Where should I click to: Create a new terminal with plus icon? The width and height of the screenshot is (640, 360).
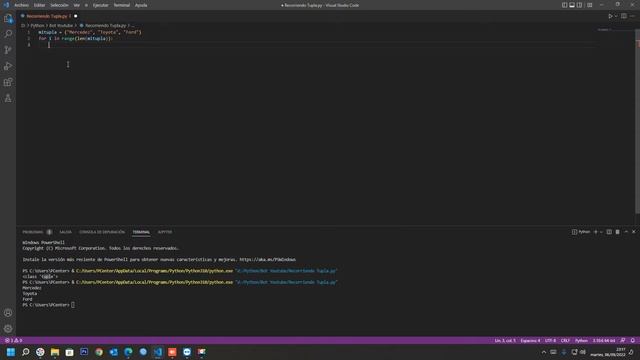(x=596, y=232)
